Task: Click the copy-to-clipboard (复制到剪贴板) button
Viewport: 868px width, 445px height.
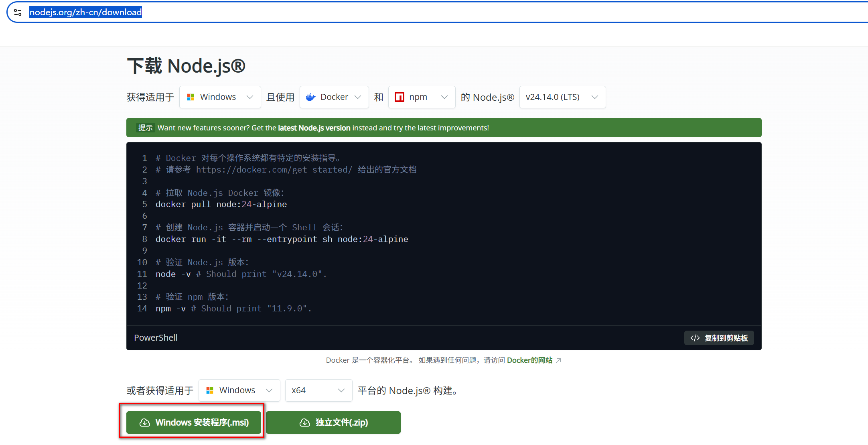Action: (x=719, y=338)
